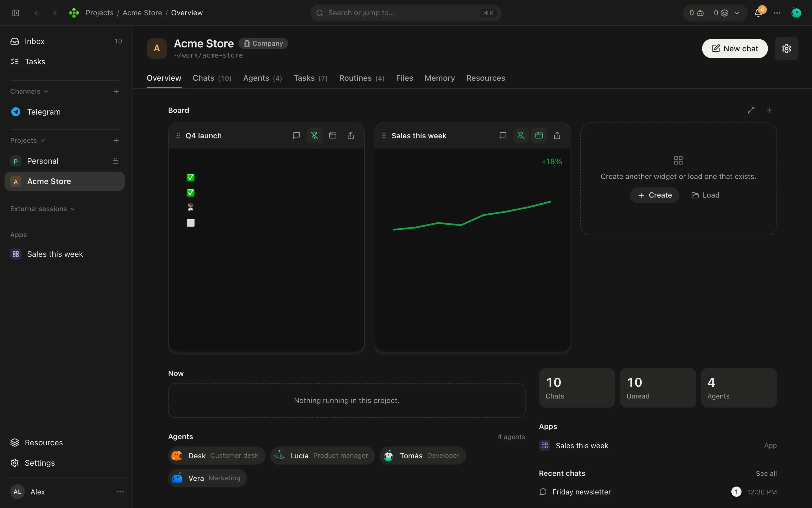Focus the Search or jump to field

click(x=406, y=13)
